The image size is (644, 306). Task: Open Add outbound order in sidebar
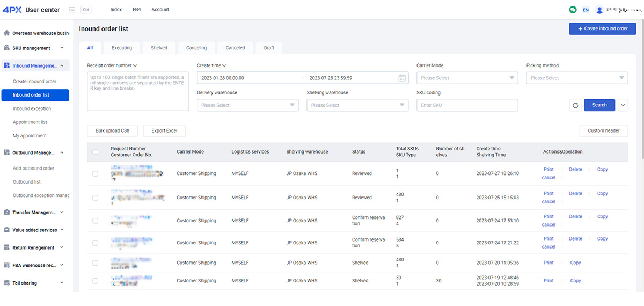coord(33,169)
